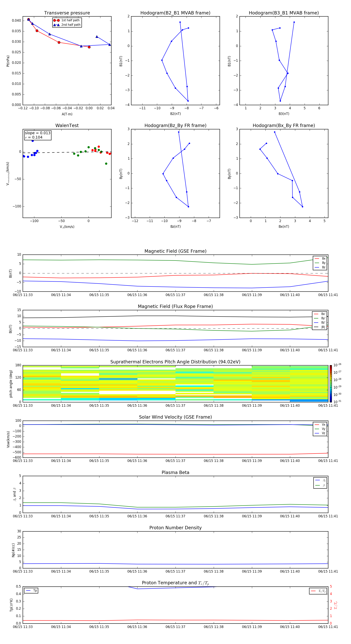351x644 pixels.
Task: Click the 'Hodogram(B2_B1 MVAB frame)' title
Action: pyautogui.click(x=175, y=13)
